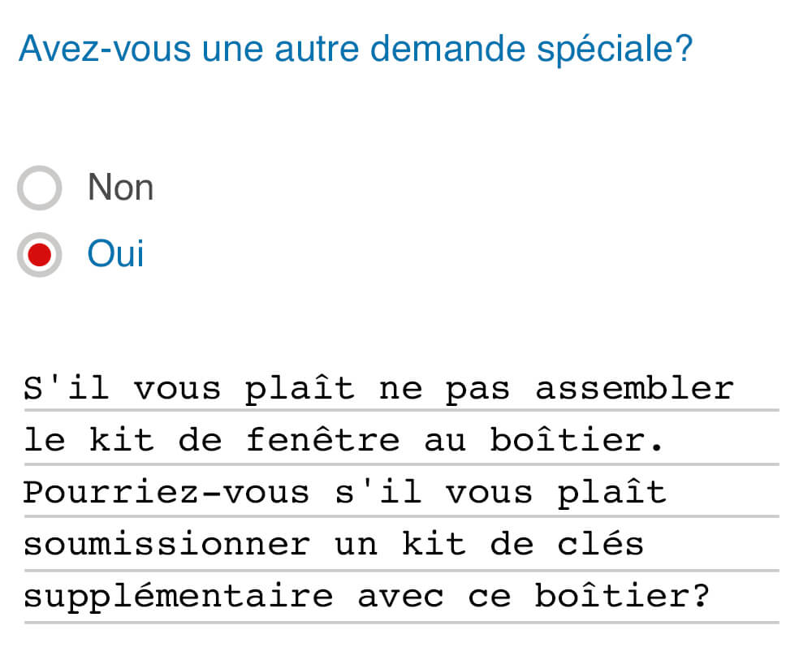Click the word "boîtier." on second line
Image resolution: width=812 pixels, height=656 pixels.
tap(577, 441)
